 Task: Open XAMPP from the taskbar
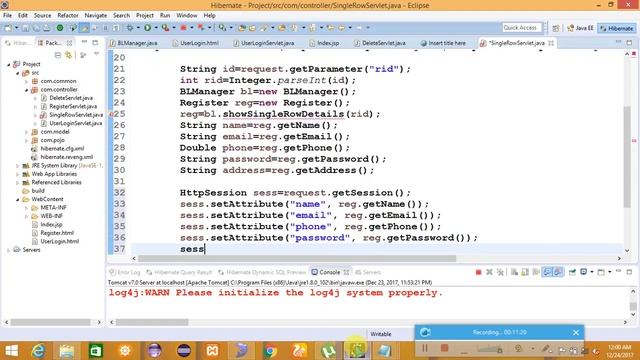point(212,351)
